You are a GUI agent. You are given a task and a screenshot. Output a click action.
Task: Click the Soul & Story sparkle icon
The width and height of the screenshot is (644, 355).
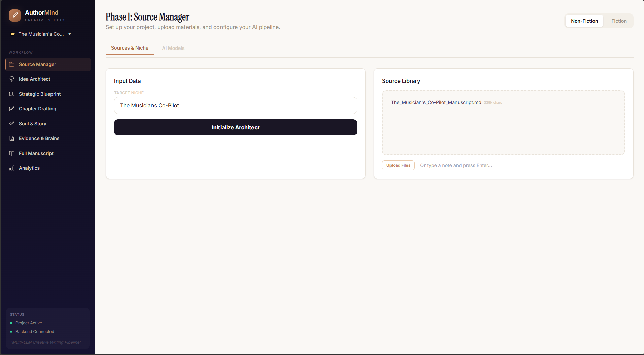(12, 124)
